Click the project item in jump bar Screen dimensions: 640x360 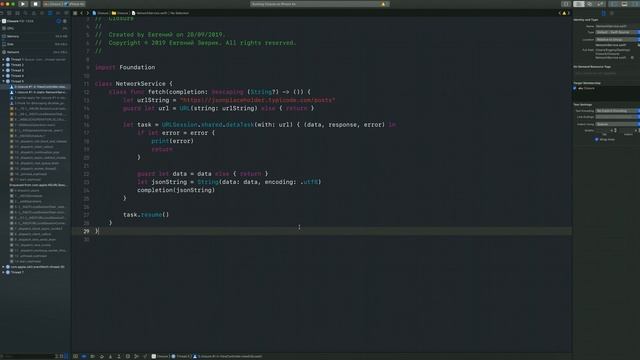(x=101, y=13)
